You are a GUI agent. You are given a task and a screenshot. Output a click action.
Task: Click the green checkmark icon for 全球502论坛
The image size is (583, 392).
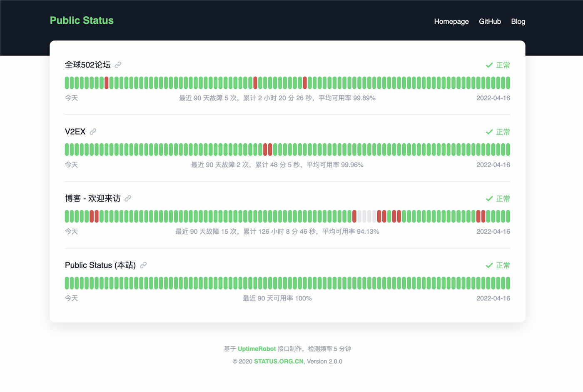[x=489, y=65]
